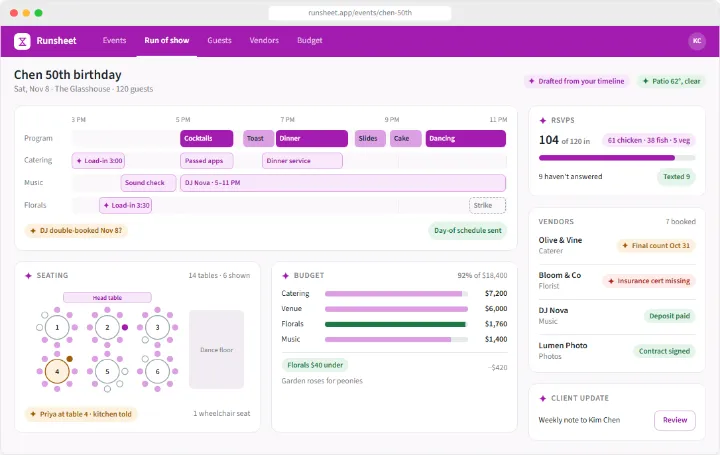Click the 7 booked vendors count
Image resolution: width=720 pixels, height=455 pixels.
click(681, 222)
